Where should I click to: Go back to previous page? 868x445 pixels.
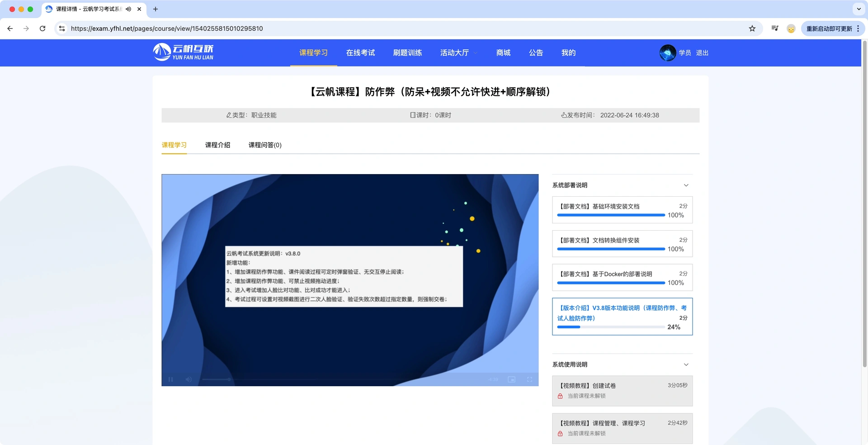point(10,28)
